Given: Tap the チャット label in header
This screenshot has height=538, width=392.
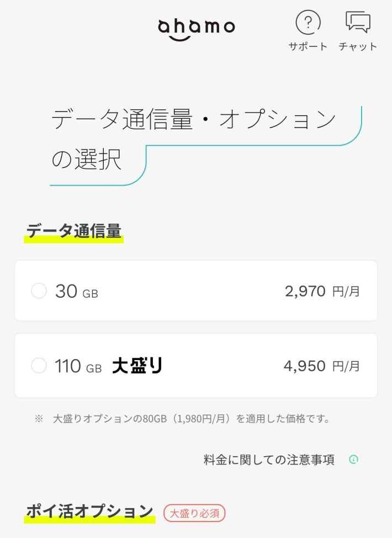Looking at the screenshot, I should (x=358, y=46).
